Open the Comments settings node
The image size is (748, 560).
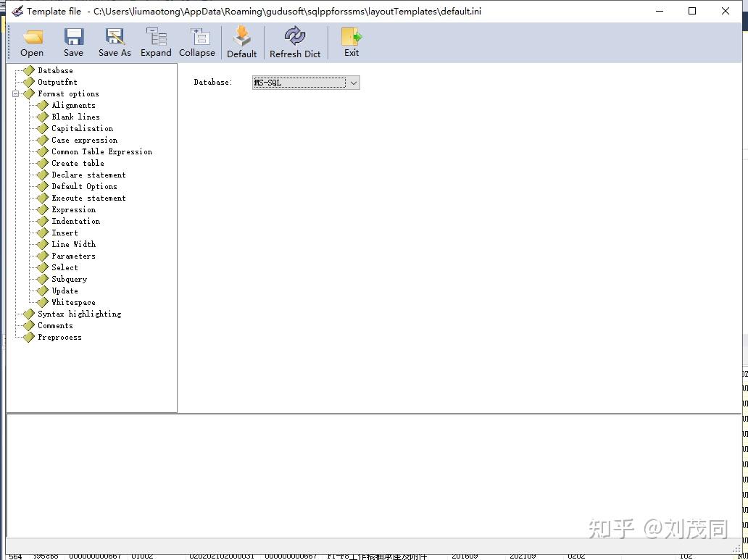coord(55,325)
